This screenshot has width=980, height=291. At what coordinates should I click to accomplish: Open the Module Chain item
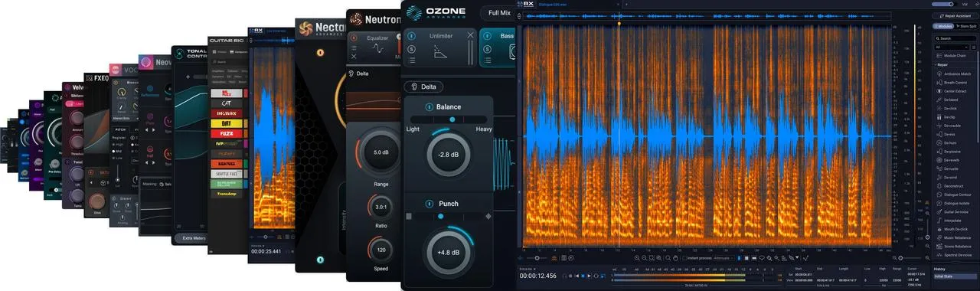[954, 56]
